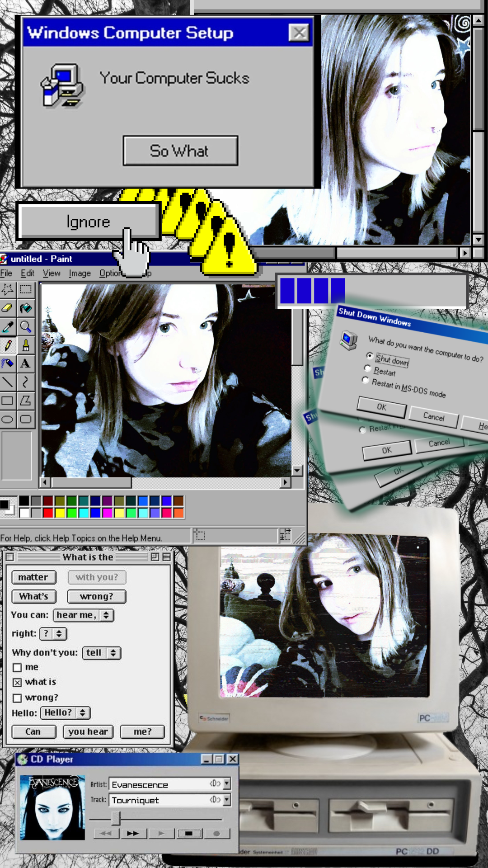Pick the red color swatch in Paint palette

[x=48, y=513]
